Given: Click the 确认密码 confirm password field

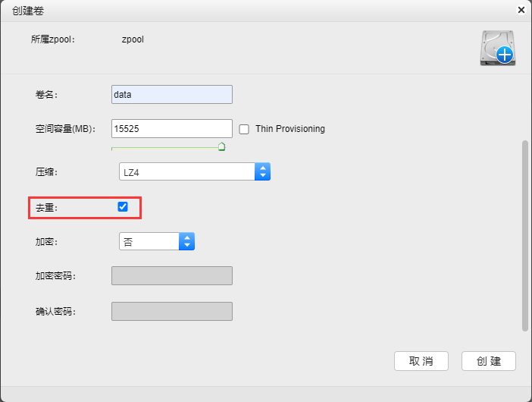Looking at the screenshot, I should (172, 311).
